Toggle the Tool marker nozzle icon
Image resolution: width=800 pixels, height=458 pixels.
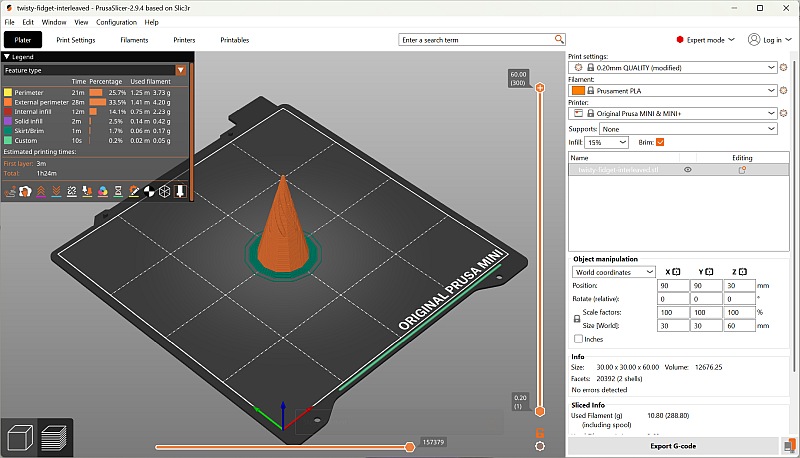180,191
